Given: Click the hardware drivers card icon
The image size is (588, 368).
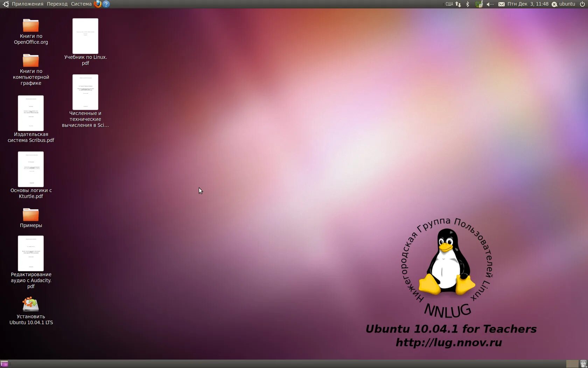Looking at the screenshot, I should pos(479,4).
